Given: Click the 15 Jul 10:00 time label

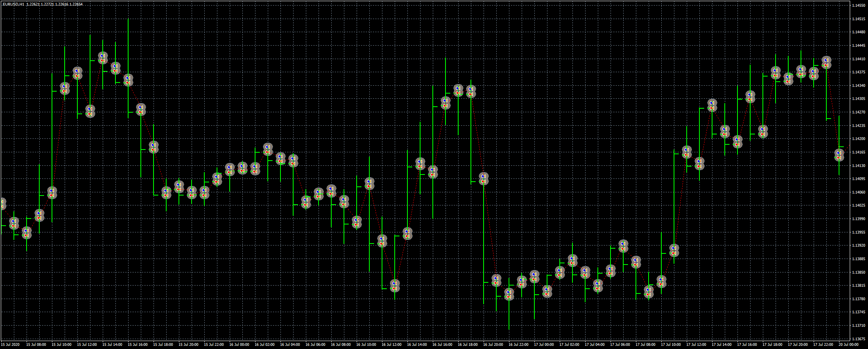Looking at the screenshot, I should point(61,345).
